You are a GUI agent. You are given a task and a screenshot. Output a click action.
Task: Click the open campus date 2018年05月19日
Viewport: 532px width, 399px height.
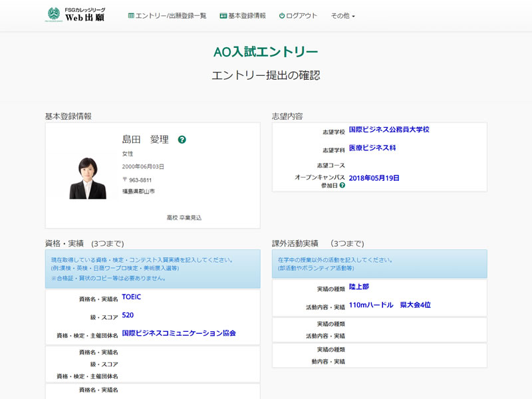pyautogui.click(x=374, y=178)
